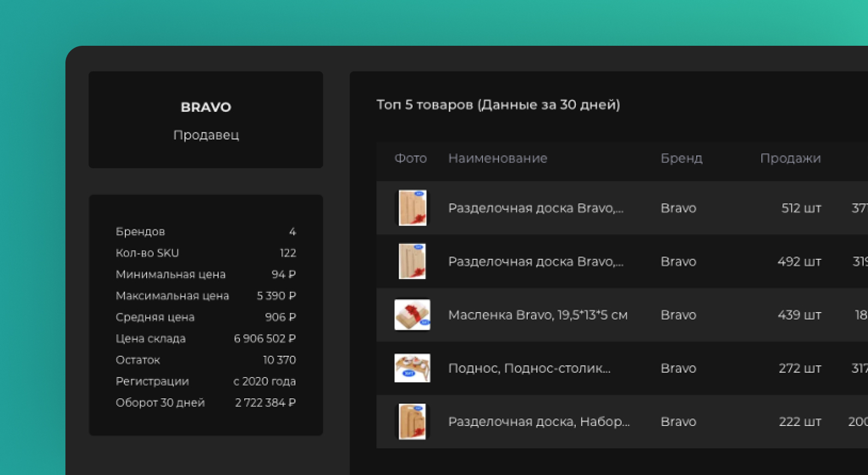Screen dimensions: 868x475
Task: Select the Разделочная доска, Набор product image
Action: (412, 421)
